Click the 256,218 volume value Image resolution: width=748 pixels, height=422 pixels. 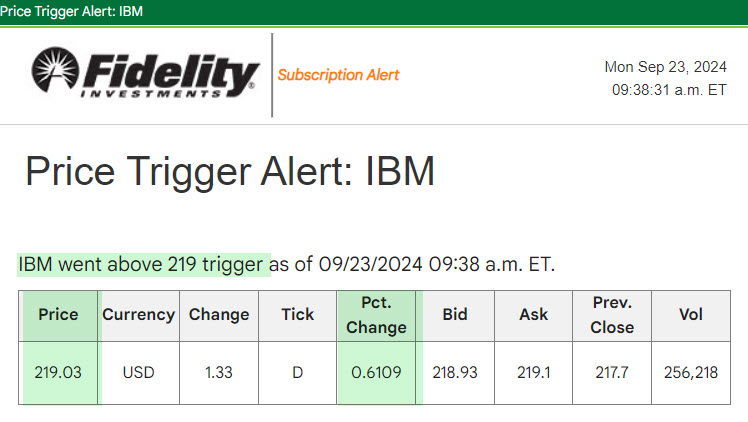click(691, 372)
